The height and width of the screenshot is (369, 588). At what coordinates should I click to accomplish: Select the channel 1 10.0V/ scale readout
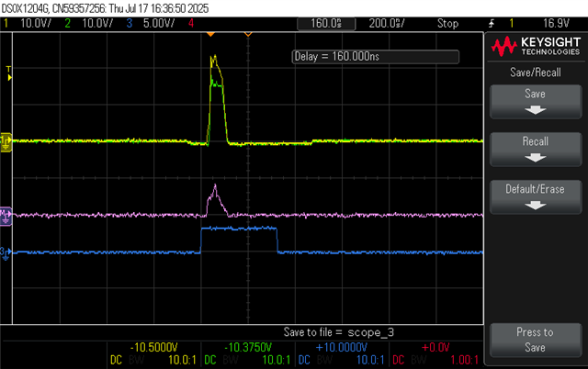click(x=35, y=24)
